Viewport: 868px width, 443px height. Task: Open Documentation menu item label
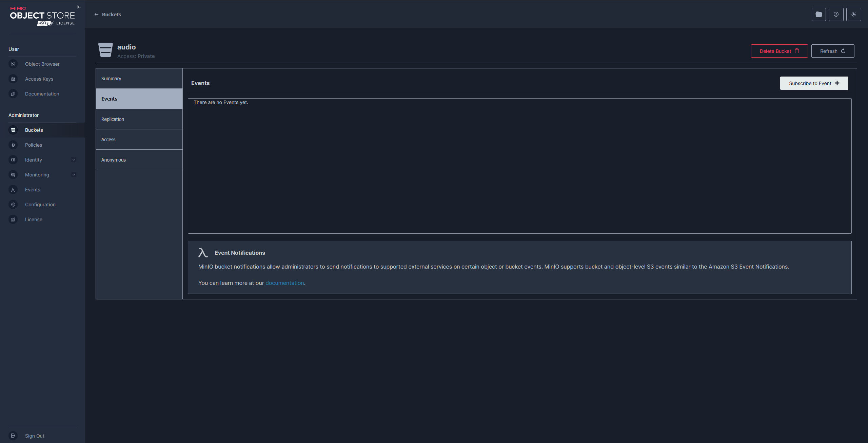click(x=42, y=94)
